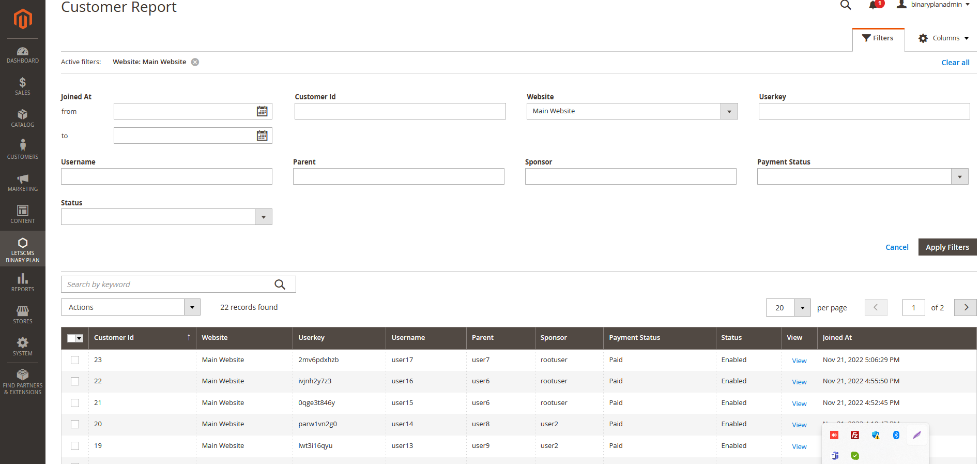The image size is (980, 464).
Task: Sort the grid by Username column header
Action: (408, 338)
